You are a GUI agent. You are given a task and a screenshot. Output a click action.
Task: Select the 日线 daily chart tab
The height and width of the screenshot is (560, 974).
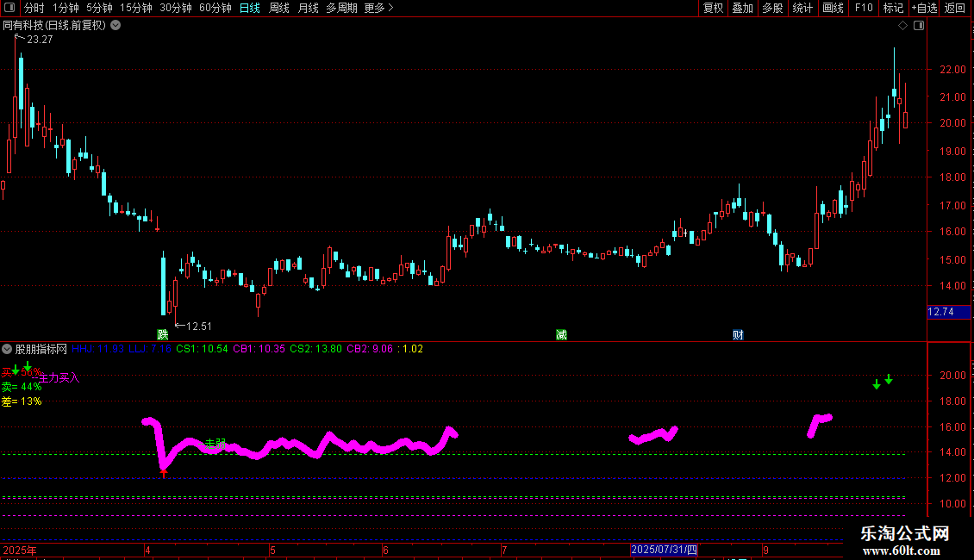[x=250, y=8]
